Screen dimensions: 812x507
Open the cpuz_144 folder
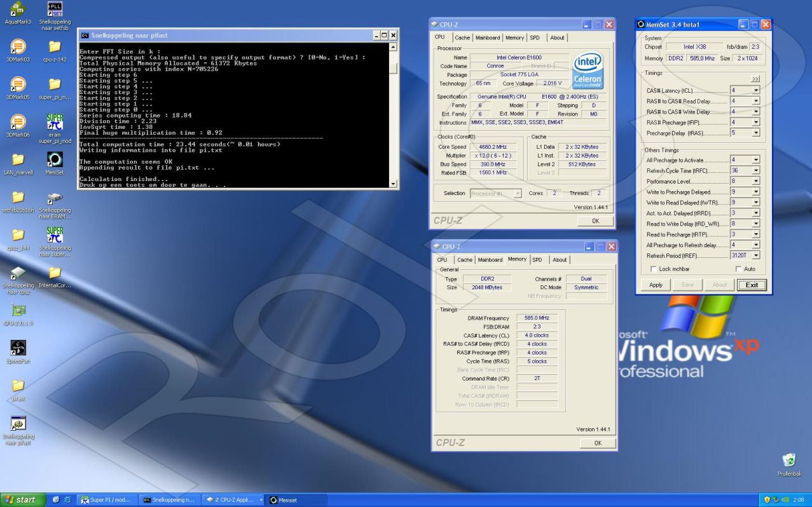click(18, 239)
